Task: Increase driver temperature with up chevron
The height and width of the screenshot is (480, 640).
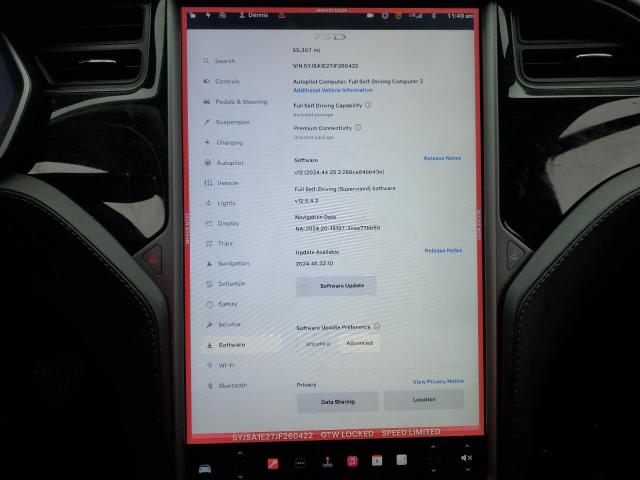Action: 240,453
